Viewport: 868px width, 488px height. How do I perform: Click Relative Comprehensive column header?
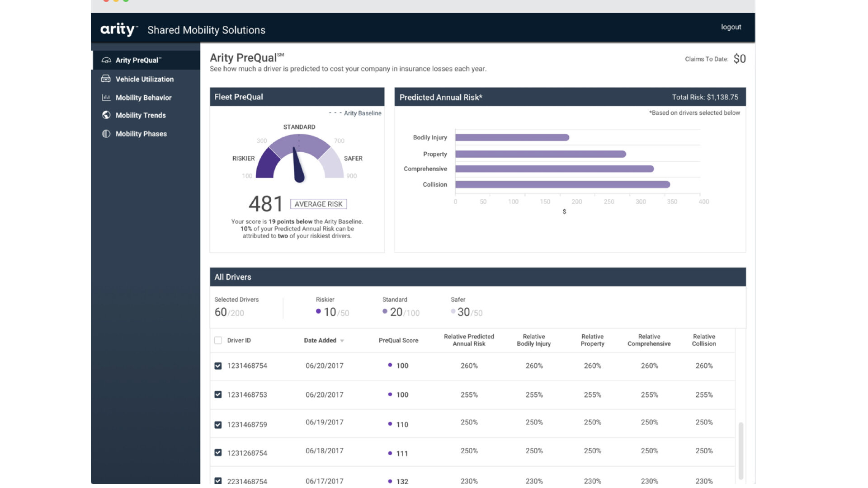[649, 340]
